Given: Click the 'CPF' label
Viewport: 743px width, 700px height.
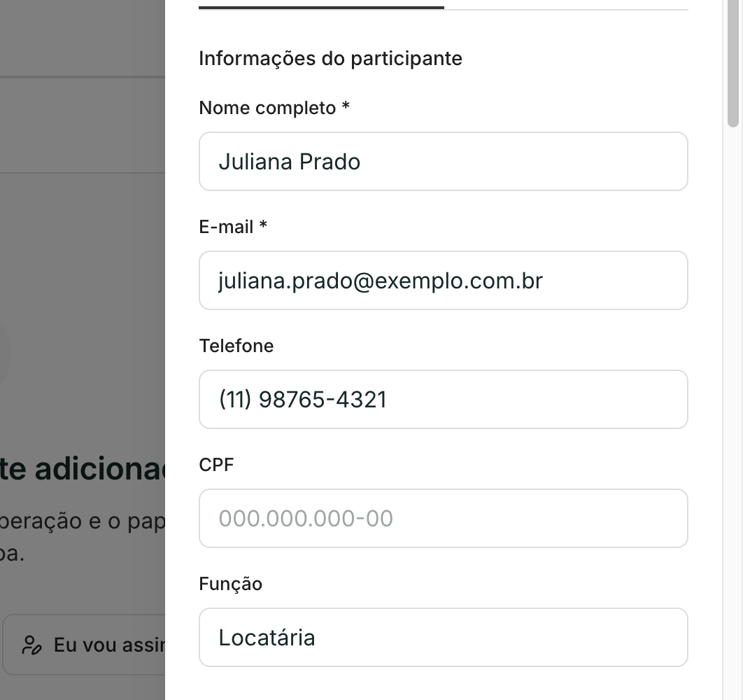Looking at the screenshot, I should tap(216, 465).
